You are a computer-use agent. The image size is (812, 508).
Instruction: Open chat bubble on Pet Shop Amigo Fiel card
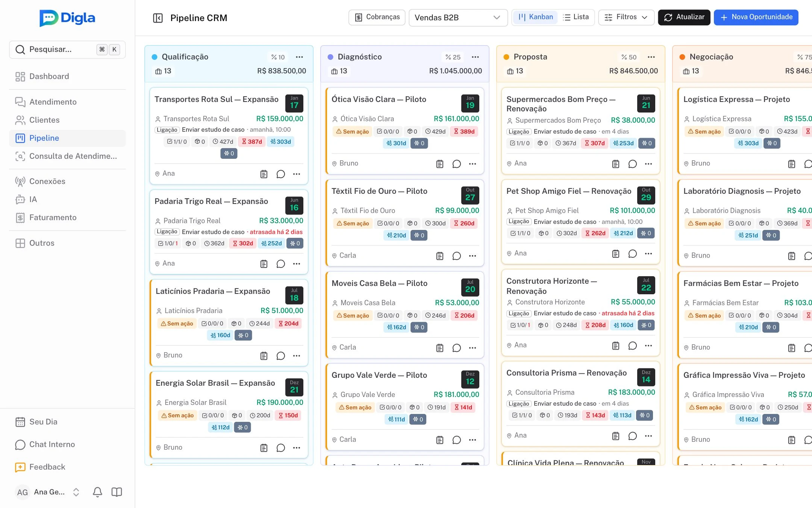pyautogui.click(x=632, y=254)
